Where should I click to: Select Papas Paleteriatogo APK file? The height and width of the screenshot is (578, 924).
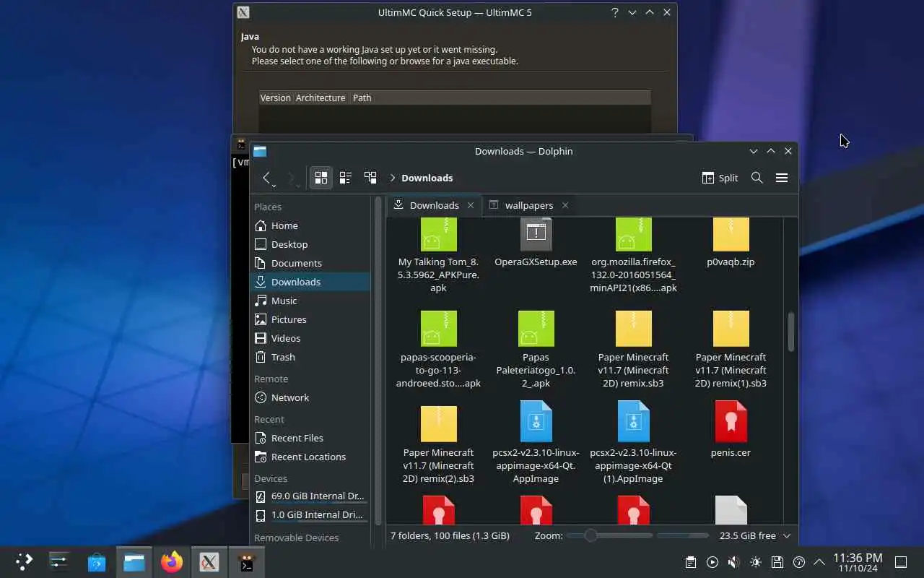click(536, 350)
